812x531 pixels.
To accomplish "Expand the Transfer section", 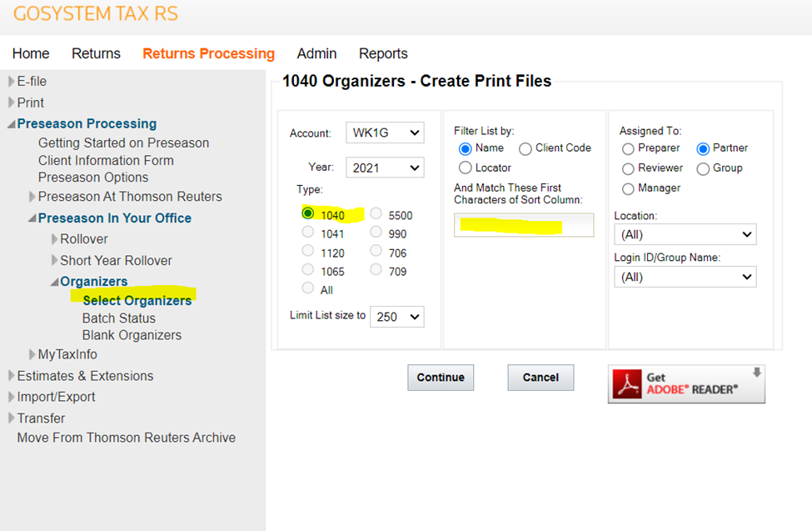I will point(11,418).
